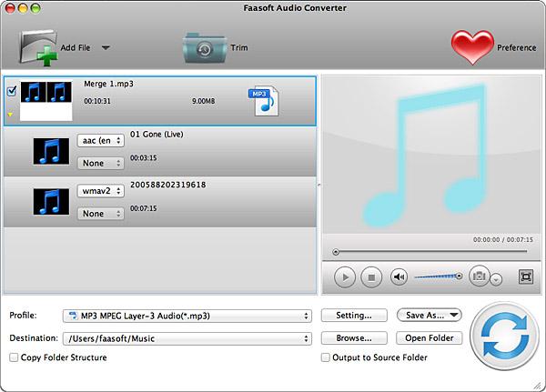Collapse the Merge 1.mp3 yellow triangle
Viewport: 546px width, 392px height.
tap(10, 115)
